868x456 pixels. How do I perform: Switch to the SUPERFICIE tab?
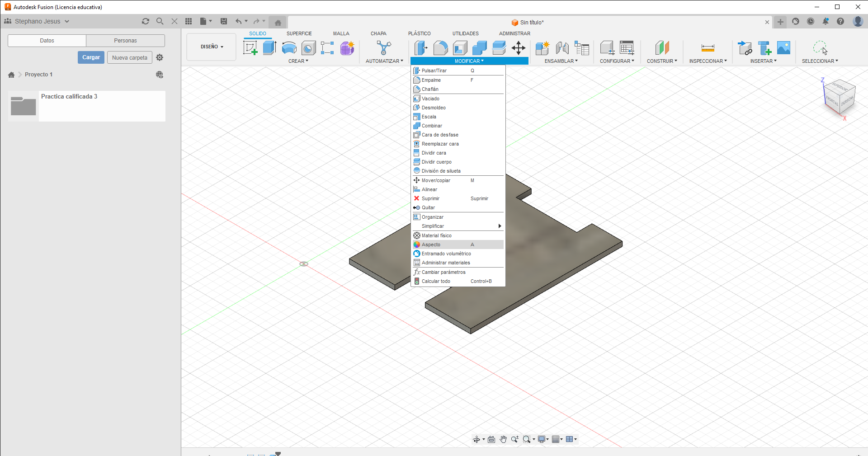tap(299, 33)
